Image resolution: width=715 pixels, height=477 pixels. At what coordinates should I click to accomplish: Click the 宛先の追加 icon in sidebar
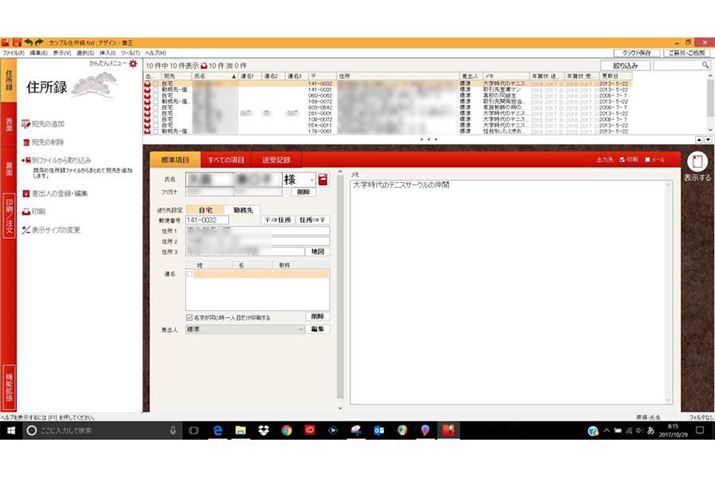[x=26, y=124]
